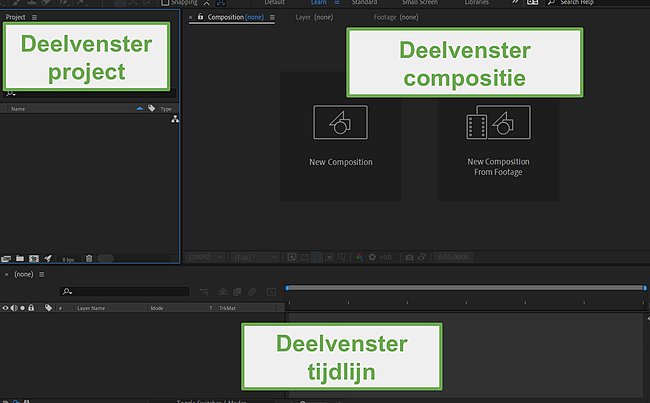This screenshot has height=403, width=650.
Task: Toggle the transparency grid in composition viewer
Action: click(x=304, y=257)
